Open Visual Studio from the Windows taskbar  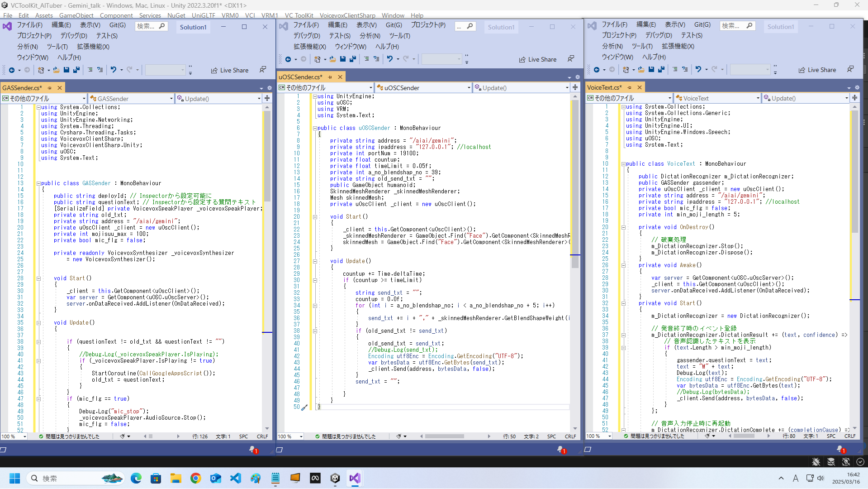(x=355, y=478)
